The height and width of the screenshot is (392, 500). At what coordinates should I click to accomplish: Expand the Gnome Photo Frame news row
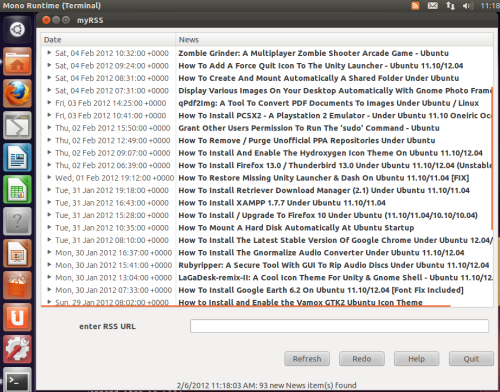pyautogui.click(x=49, y=90)
